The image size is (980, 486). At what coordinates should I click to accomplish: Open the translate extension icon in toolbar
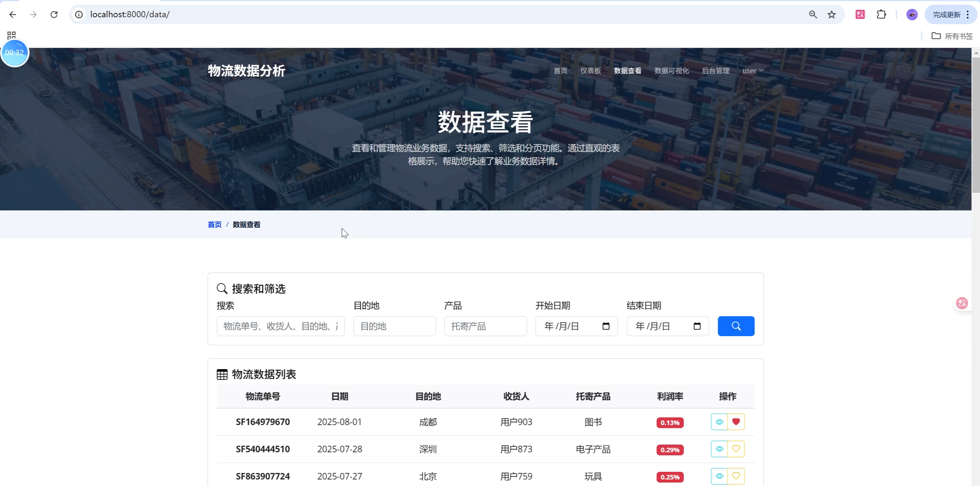click(860, 15)
